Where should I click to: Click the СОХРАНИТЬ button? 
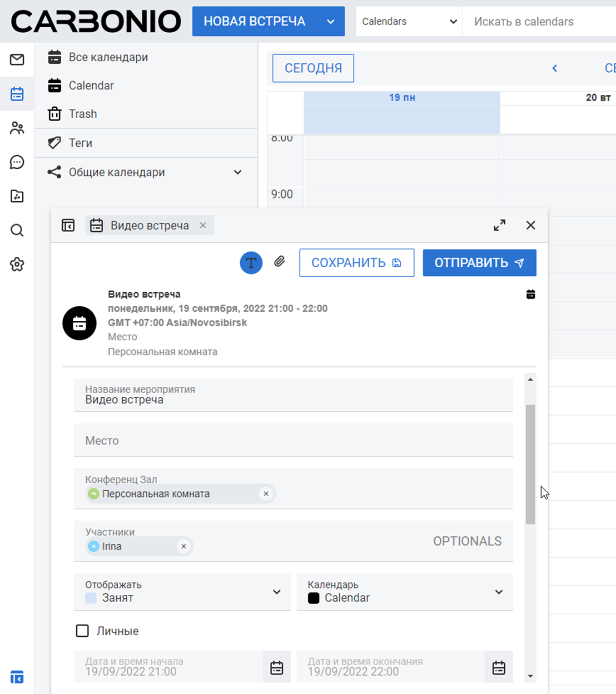coord(357,263)
